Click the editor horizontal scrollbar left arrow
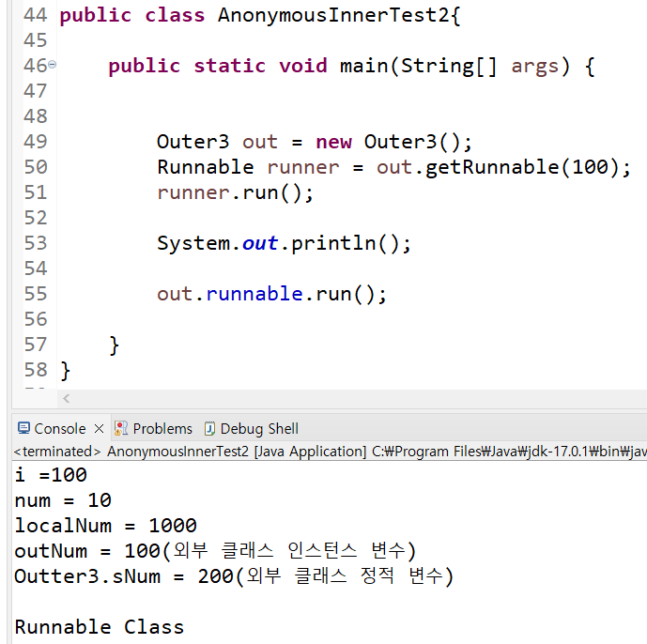Screen dimensions: 647x644 tap(66, 398)
